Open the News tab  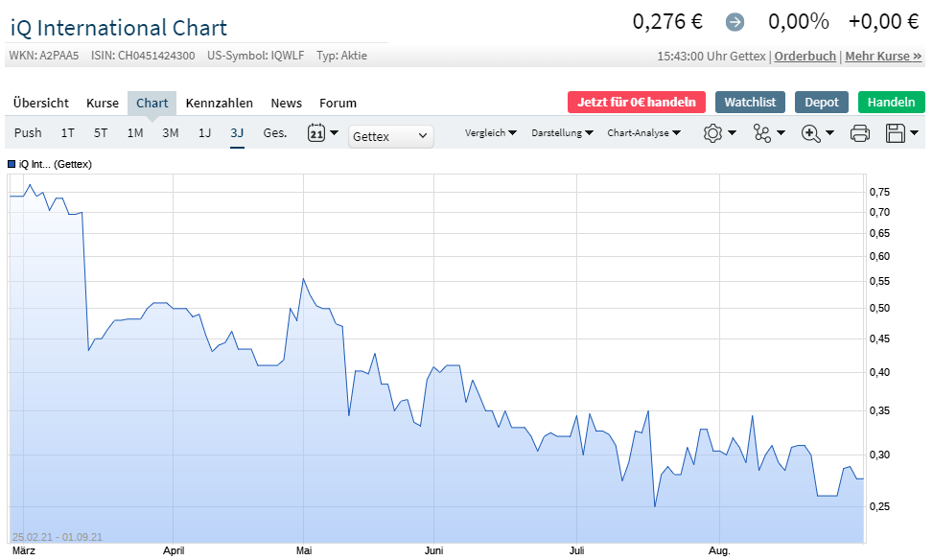click(x=286, y=103)
